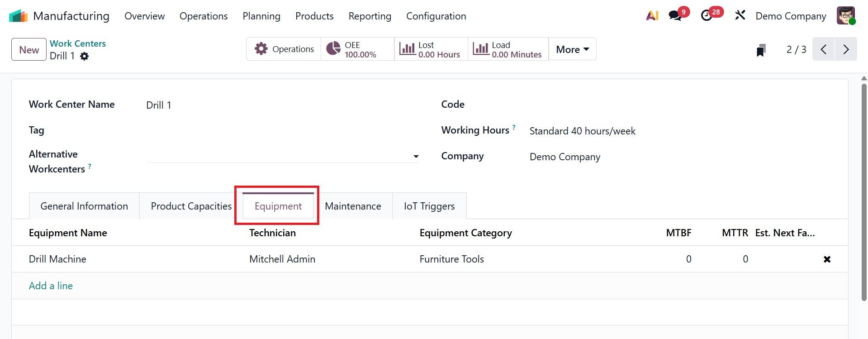868x339 pixels.
Task: Click Add a line link
Action: [x=51, y=286]
